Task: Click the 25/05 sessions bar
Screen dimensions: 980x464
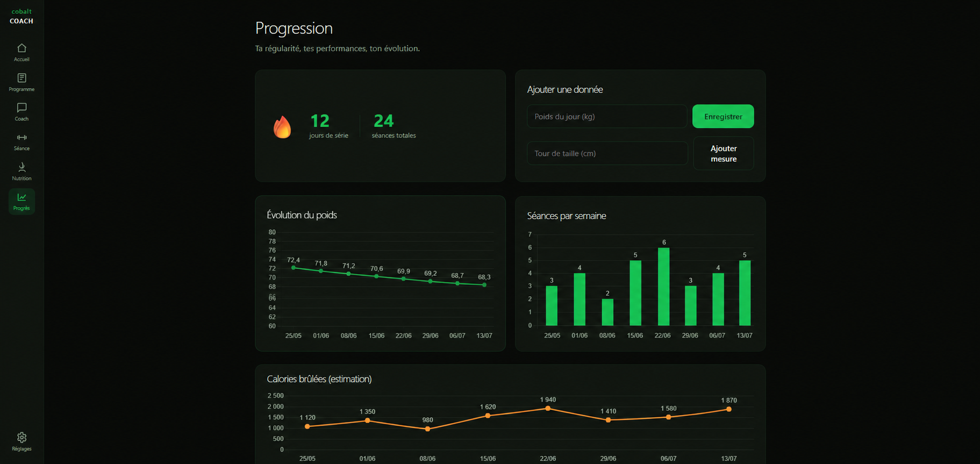Action: (552, 305)
